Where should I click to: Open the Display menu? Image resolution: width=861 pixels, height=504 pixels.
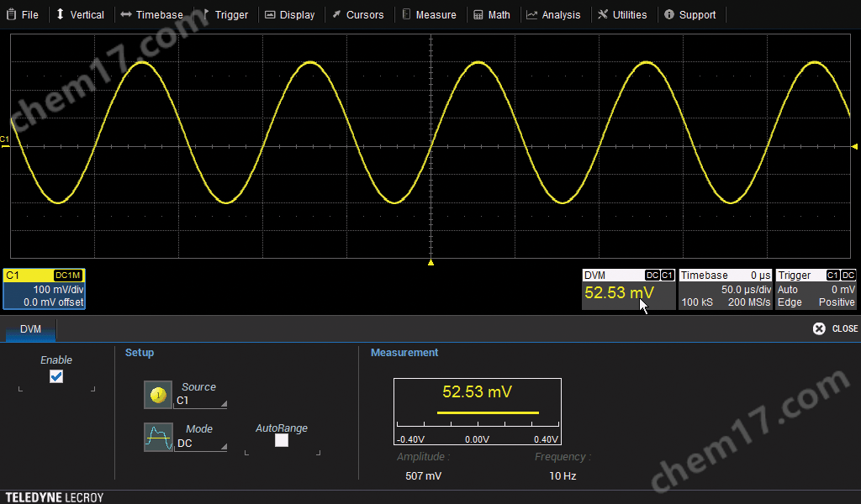point(290,15)
